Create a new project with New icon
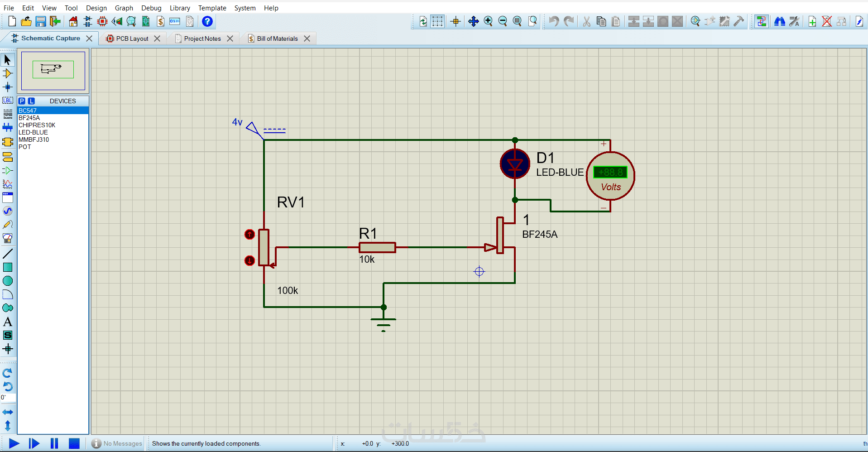Viewport: 868px width, 452px height. tap(12, 21)
